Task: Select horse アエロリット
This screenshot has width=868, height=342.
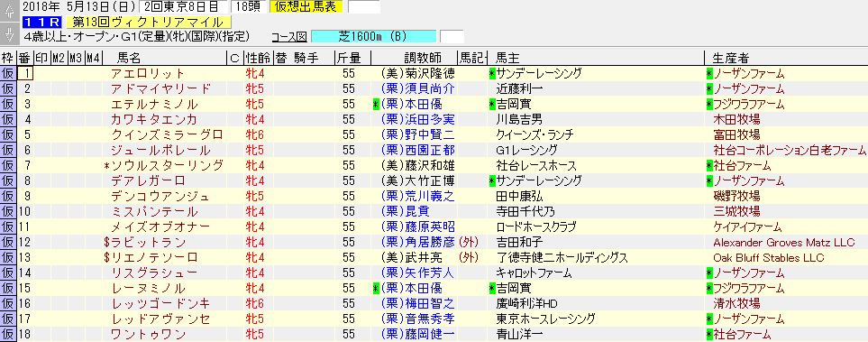Action: (x=148, y=73)
